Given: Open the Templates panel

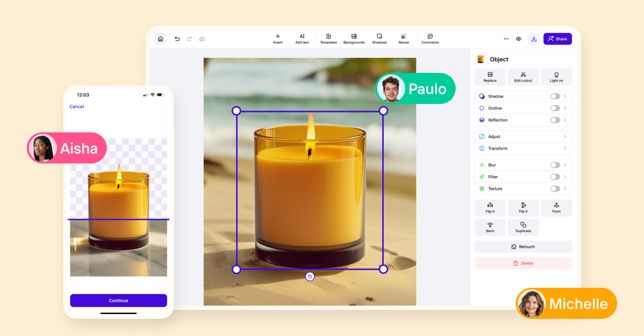Looking at the screenshot, I should tap(328, 38).
